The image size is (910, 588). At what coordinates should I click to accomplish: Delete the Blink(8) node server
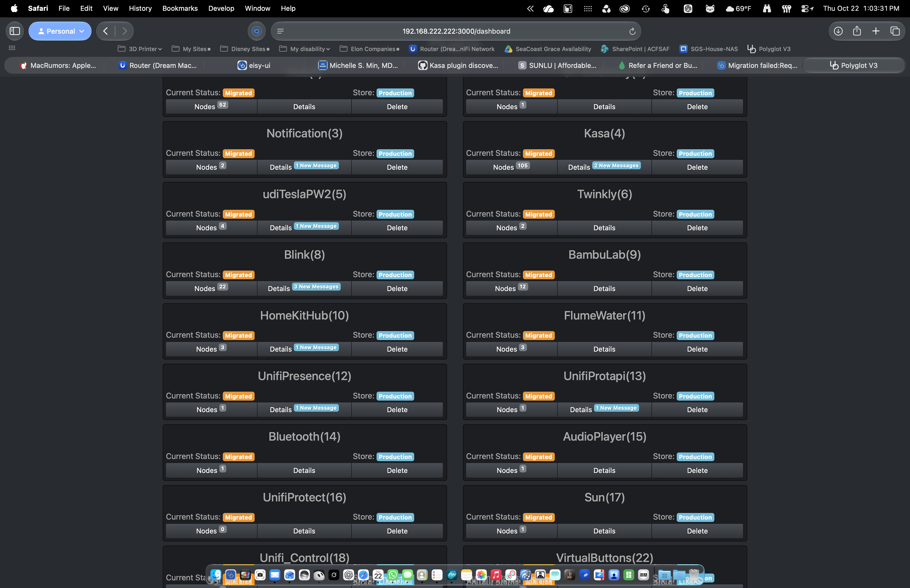click(x=397, y=289)
